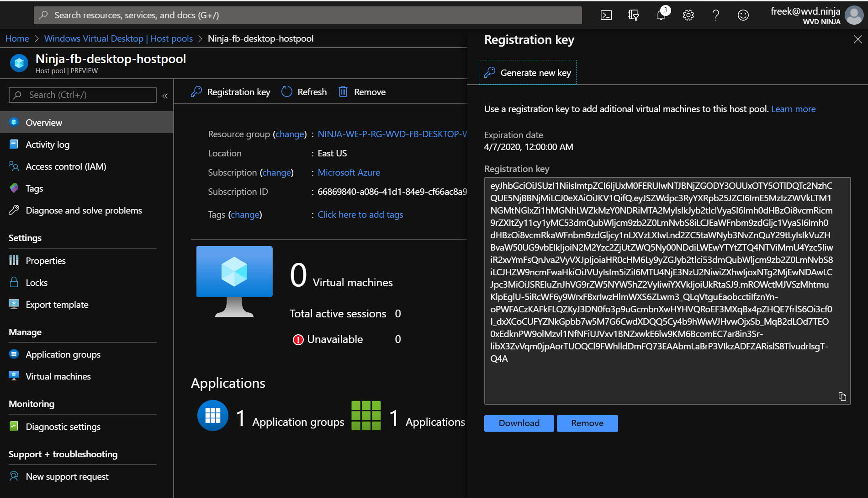Click Generate new key
This screenshot has height=498, width=868.
click(x=528, y=73)
